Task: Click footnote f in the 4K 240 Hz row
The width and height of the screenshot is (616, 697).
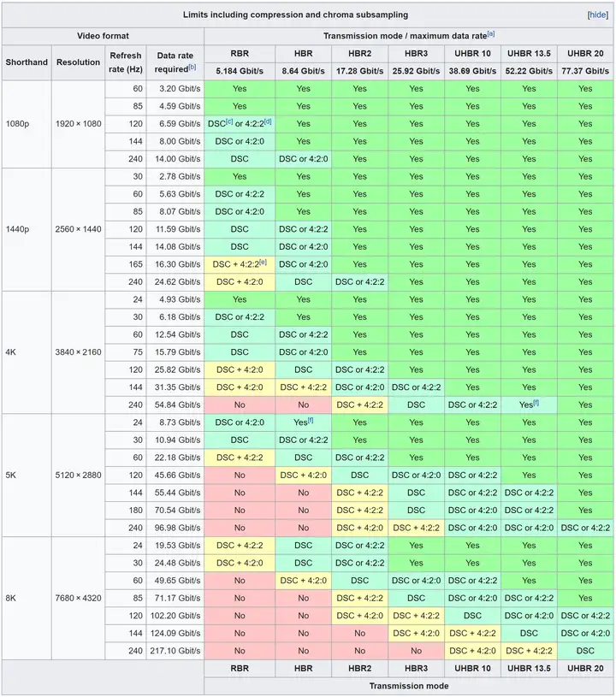Action: 536,402
